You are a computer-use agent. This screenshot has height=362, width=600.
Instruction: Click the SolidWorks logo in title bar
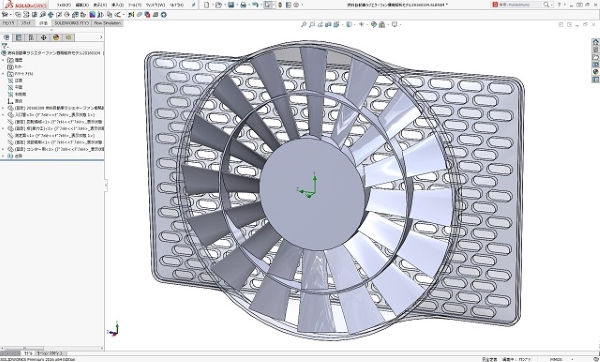[x=26, y=5]
